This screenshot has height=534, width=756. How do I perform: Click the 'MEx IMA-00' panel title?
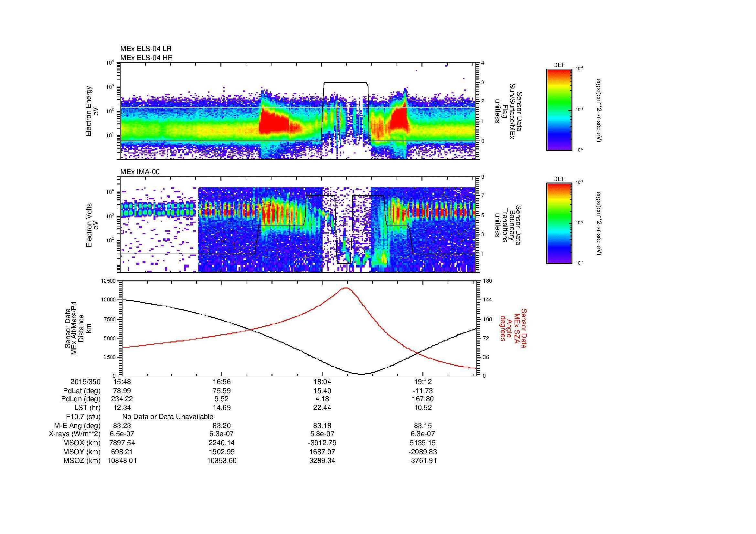(x=140, y=172)
